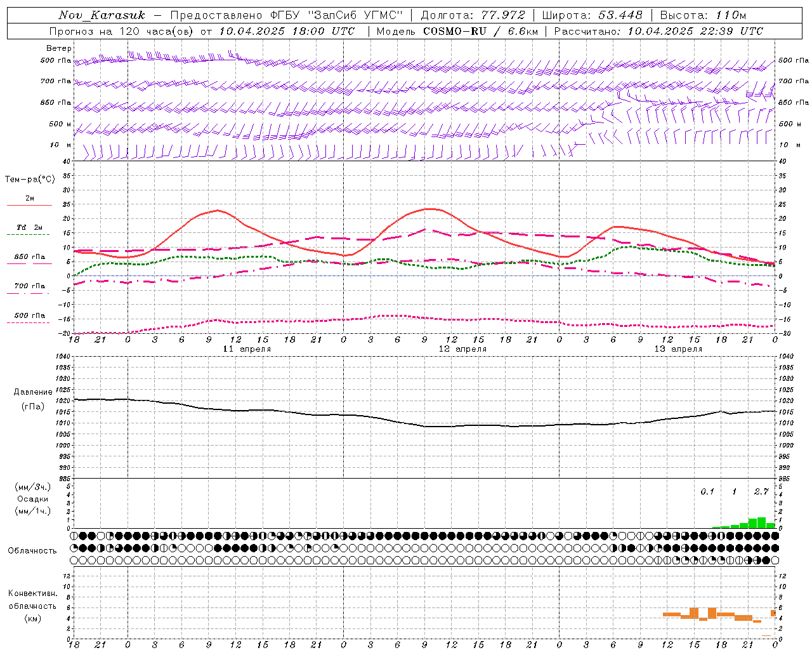Click left '500 гПа' wind level label
The width and height of the screenshot is (812, 650).
coord(56,61)
